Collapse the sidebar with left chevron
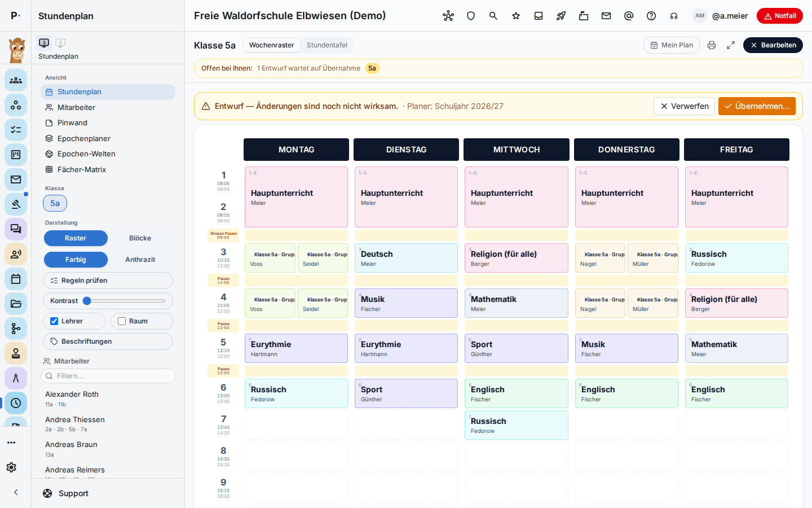Image resolution: width=812 pixels, height=508 pixels. (16, 492)
